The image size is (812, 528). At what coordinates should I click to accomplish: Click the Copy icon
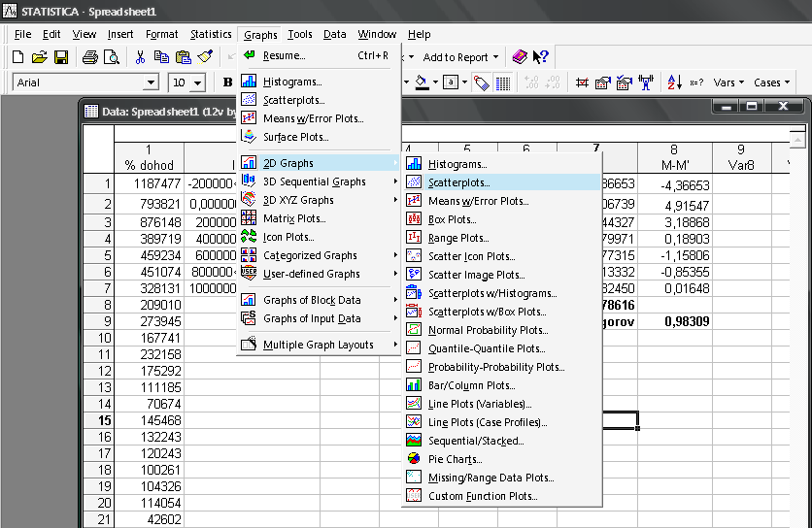pos(161,57)
